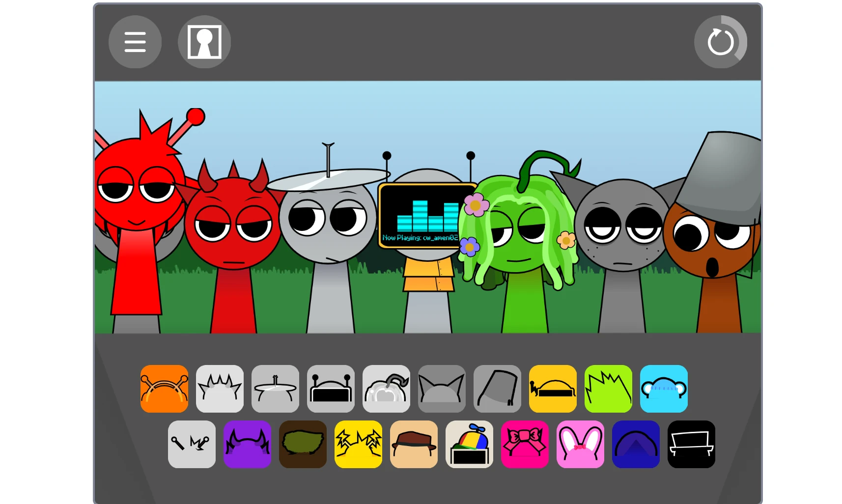Image resolution: width=842 pixels, height=504 pixels.
Task: Reset the mix with the restart button
Action: point(720,42)
